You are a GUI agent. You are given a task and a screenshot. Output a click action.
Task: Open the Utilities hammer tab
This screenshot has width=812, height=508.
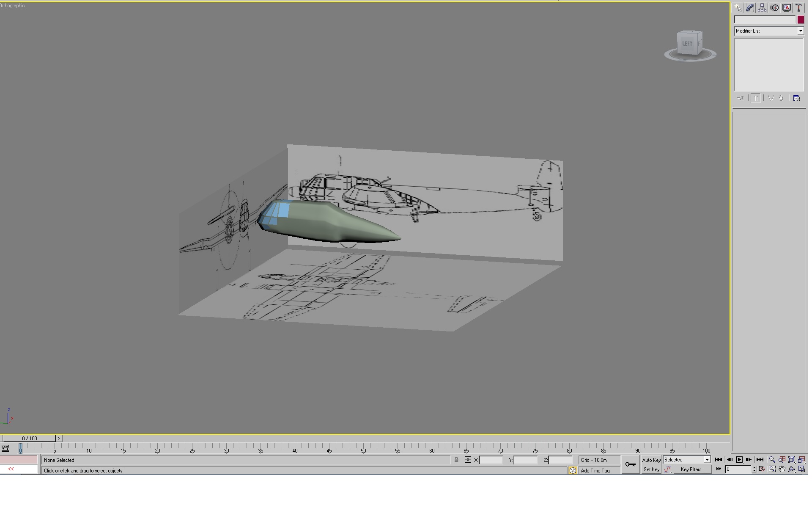point(799,8)
